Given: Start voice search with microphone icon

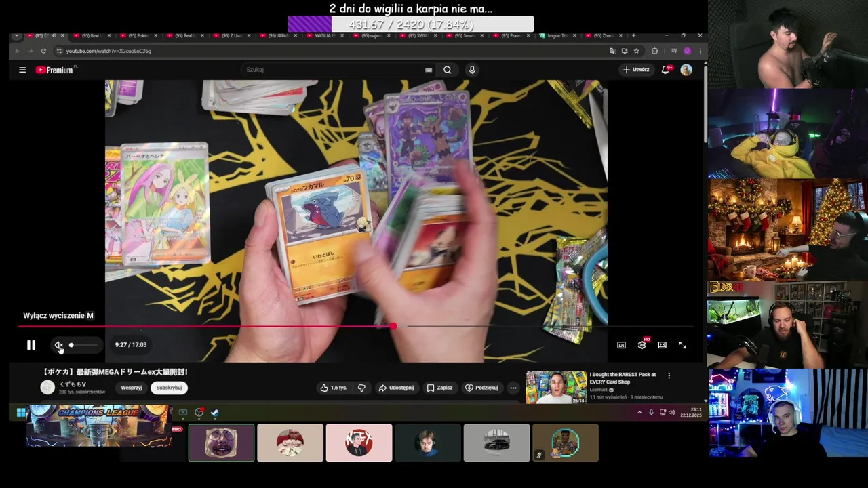Looking at the screenshot, I should (472, 70).
